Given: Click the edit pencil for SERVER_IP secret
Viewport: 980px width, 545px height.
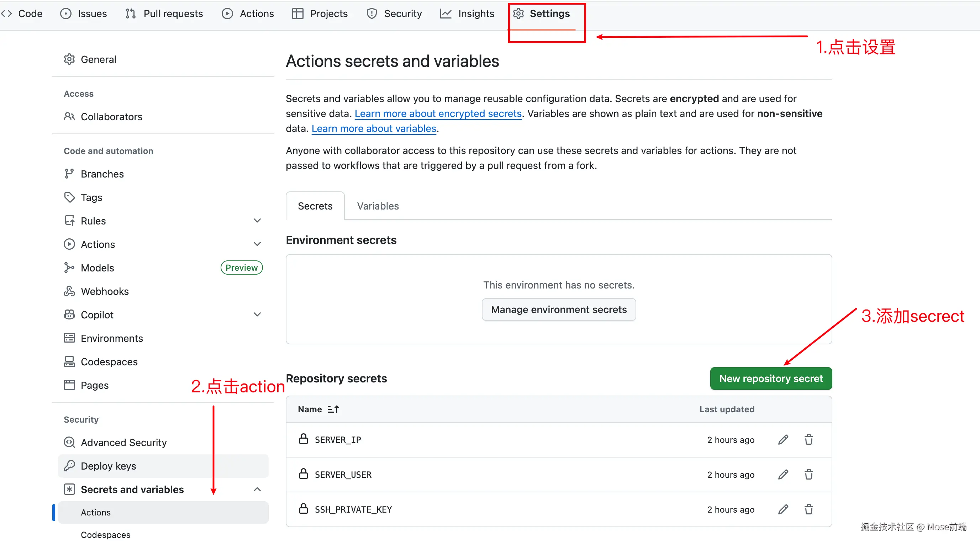Looking at the screenshot, I should pos(783,440).
